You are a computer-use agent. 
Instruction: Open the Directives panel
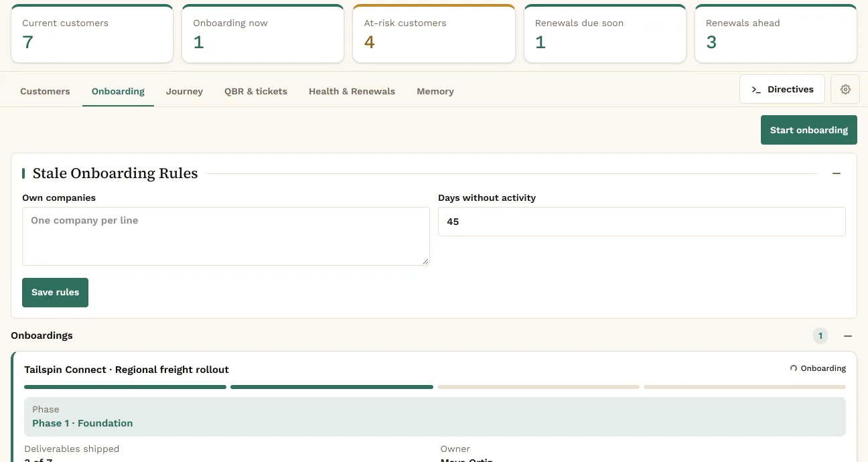pyautogui.click(x=782, y=89)
